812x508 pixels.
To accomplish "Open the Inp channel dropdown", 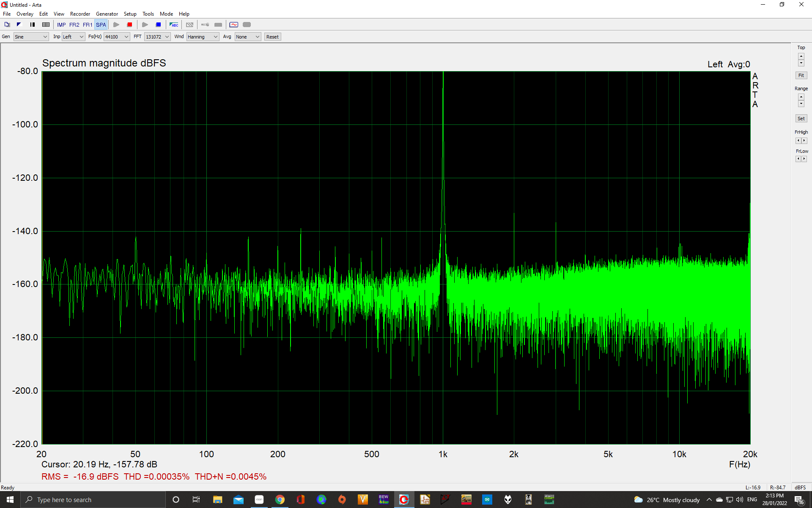I will click(74, 37).
